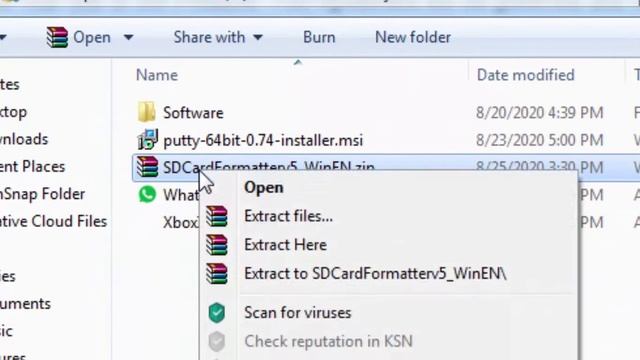The height and width of the screenshot is (360, 640).
Task: Create a New folder from the toolbar
Action: pyautogui.click(x=413, y=37)
